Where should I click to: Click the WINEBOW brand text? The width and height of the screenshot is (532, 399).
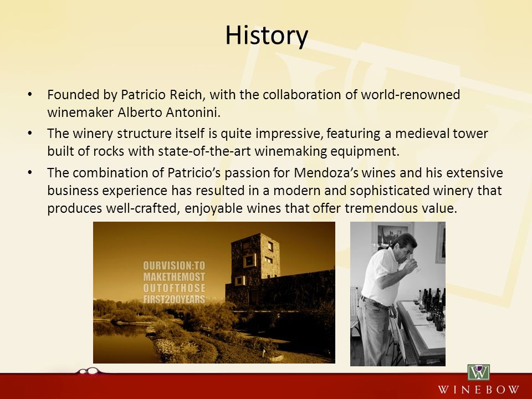point(478,389)
